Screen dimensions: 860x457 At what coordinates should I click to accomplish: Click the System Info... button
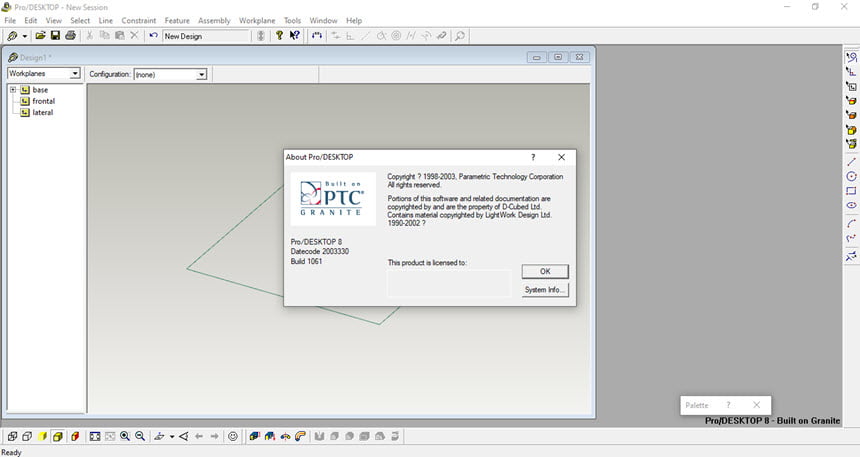pos(545,290)
